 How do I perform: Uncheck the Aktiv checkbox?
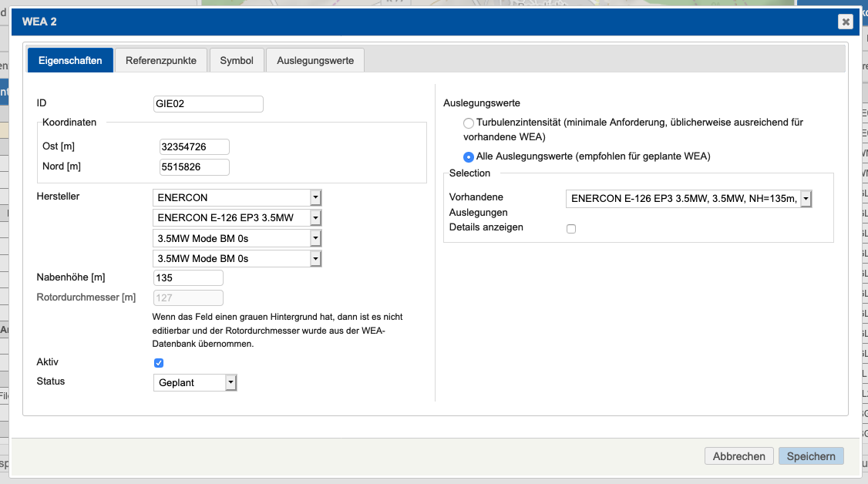tap(158, 362)
